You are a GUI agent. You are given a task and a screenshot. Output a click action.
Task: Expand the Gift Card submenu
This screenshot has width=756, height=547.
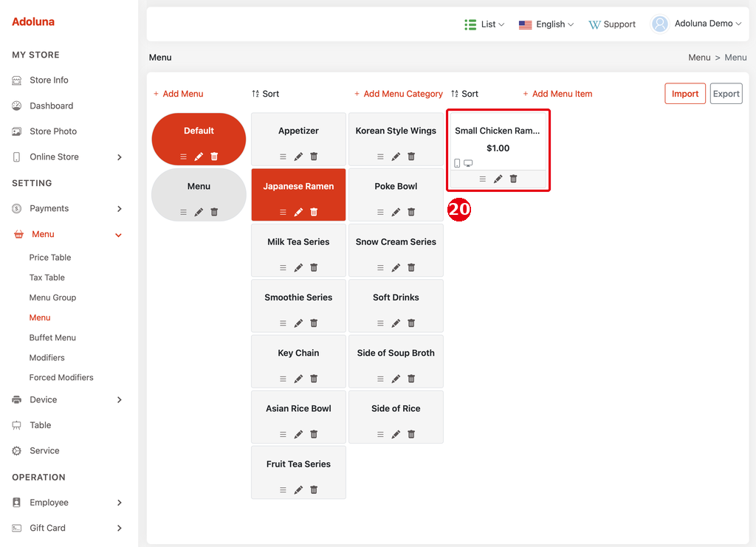pos(119,529)
